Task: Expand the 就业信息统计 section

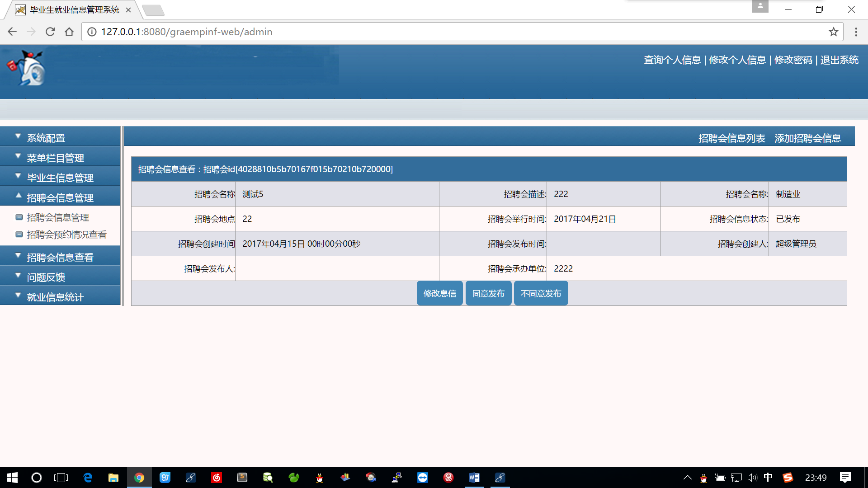Action: click(x=55, y=297)
